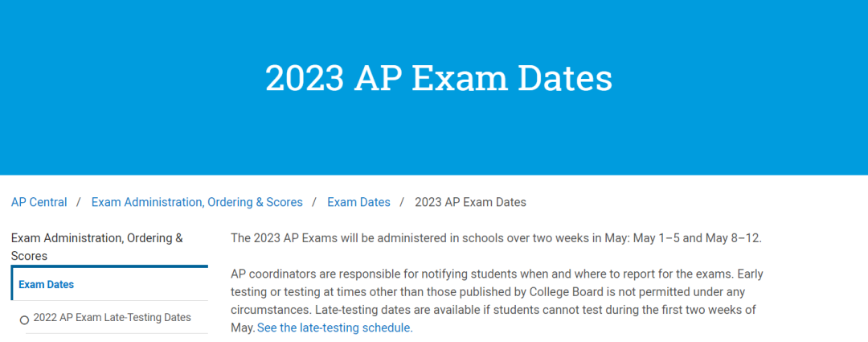The image size is (868, 342).
Task: Click the blue underline below the sidebar heading
Action: tap(109, 266)
